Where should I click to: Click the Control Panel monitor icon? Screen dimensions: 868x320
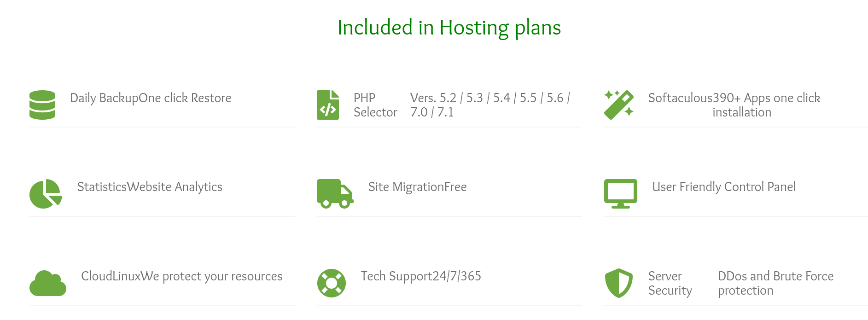point(621,194)
